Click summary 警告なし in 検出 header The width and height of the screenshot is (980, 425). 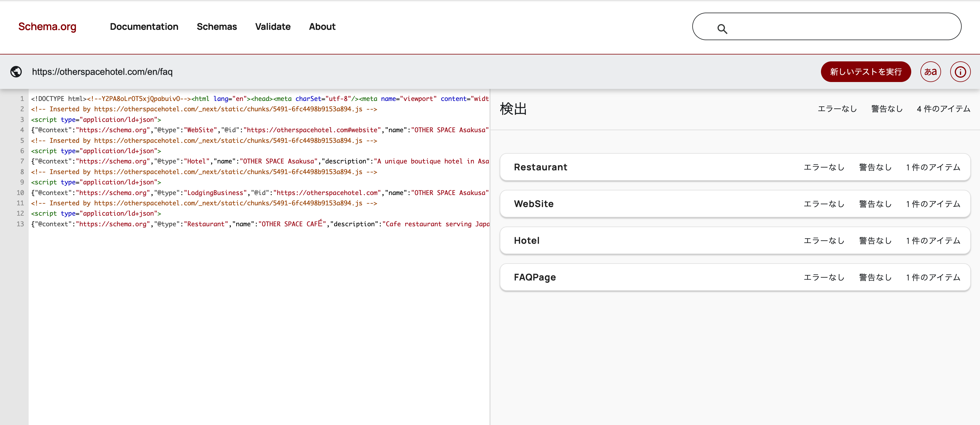(886, 109)
